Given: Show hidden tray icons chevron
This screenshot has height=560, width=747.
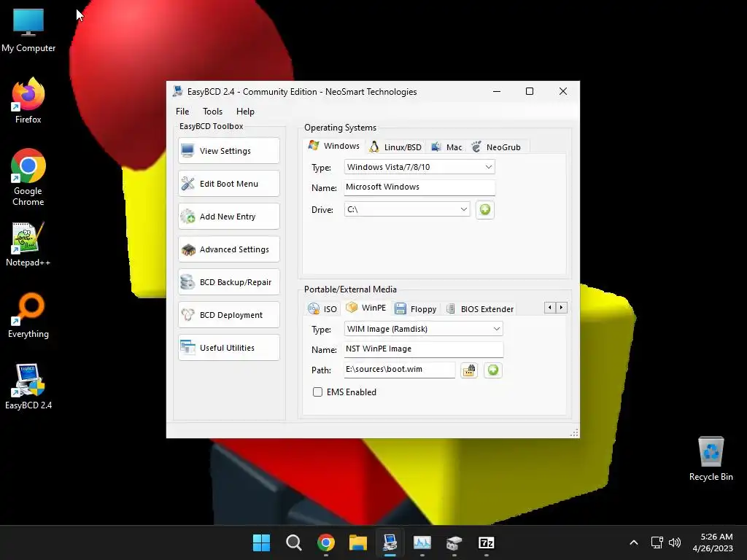Looking at the screenshot, I should click(634, 542).
